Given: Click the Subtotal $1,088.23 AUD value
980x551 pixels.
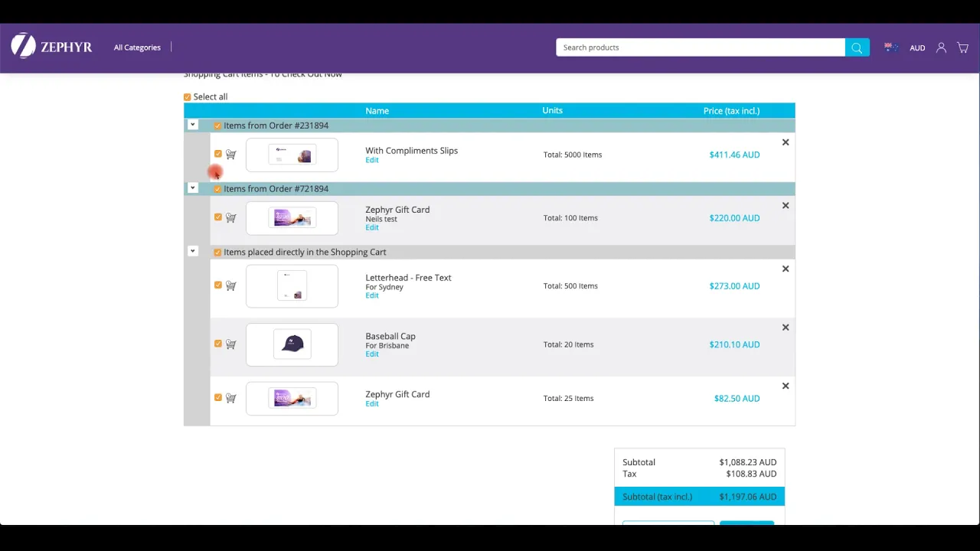Looking at the screenshot, I should click(748, 462).
